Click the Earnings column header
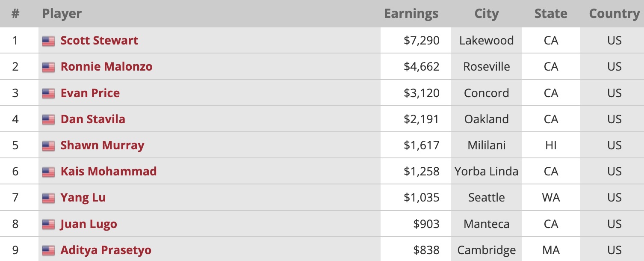The image size is (644, 261). point(411,14)
